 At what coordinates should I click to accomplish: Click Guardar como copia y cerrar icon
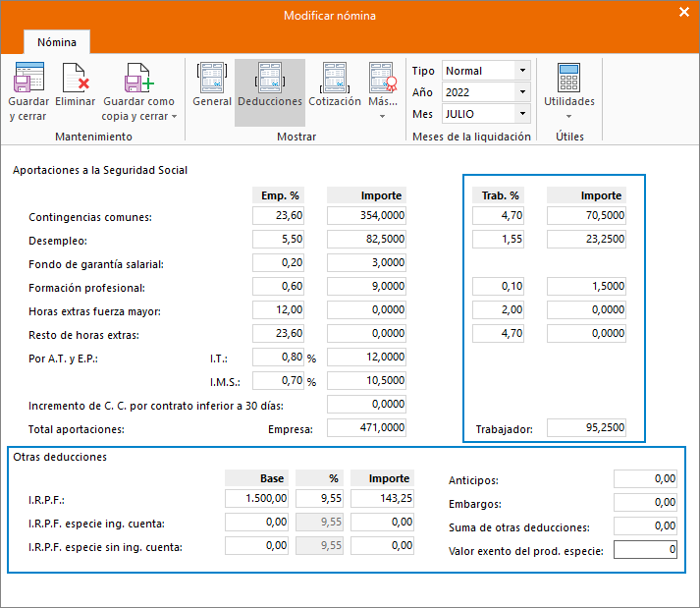(x=138, y=79)
